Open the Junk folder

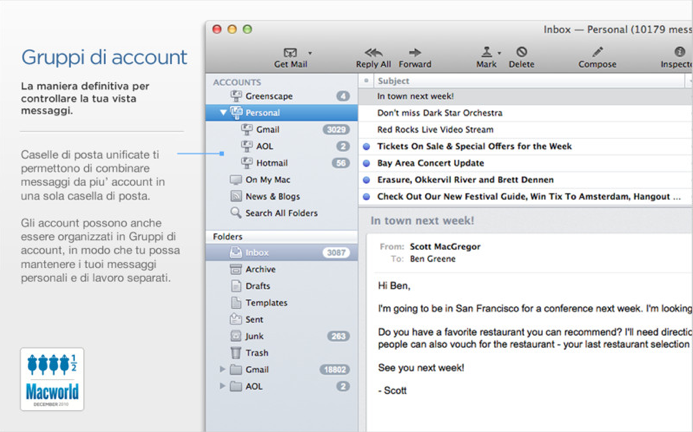pos(282,336)
